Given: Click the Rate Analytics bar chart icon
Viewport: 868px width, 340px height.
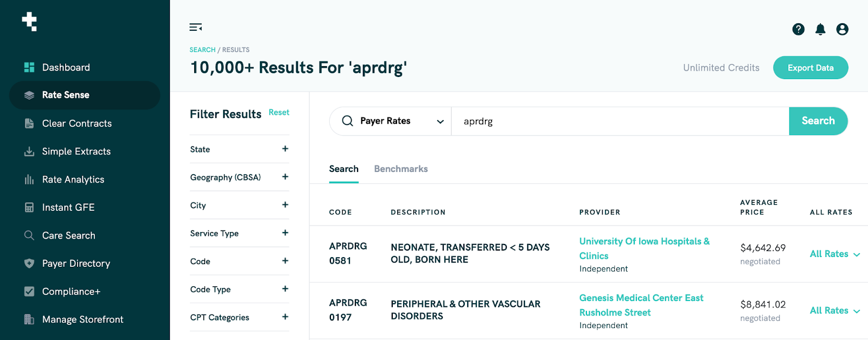Looking at the screenshot, I should pyautogui.click(x=29, y=179).
